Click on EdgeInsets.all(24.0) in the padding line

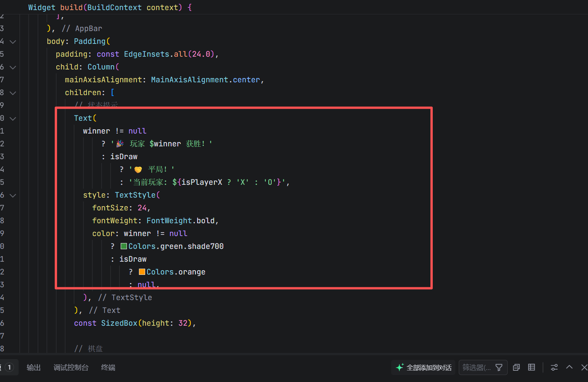click(x=169, y=54)
